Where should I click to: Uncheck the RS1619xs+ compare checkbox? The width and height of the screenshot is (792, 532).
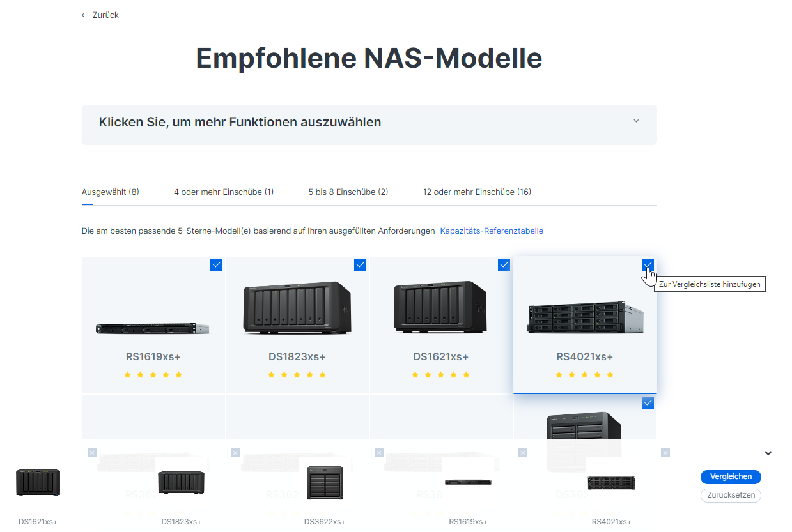coord(216,264)
